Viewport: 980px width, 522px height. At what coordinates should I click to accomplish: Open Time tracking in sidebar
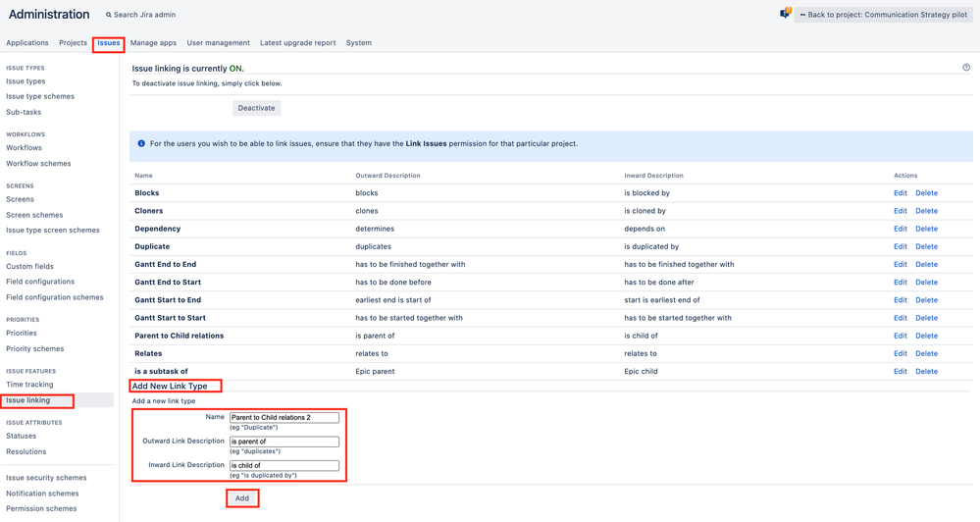[29, 385]
